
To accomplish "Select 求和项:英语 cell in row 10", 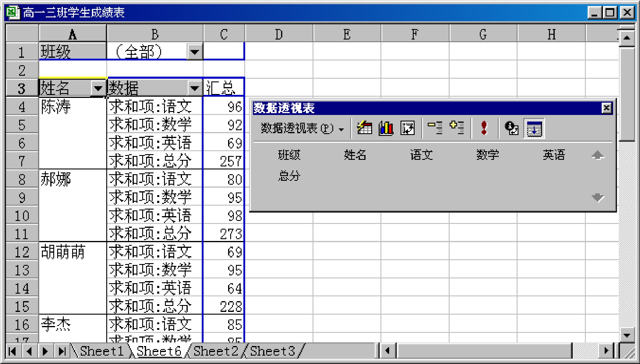I will point(155,215).
